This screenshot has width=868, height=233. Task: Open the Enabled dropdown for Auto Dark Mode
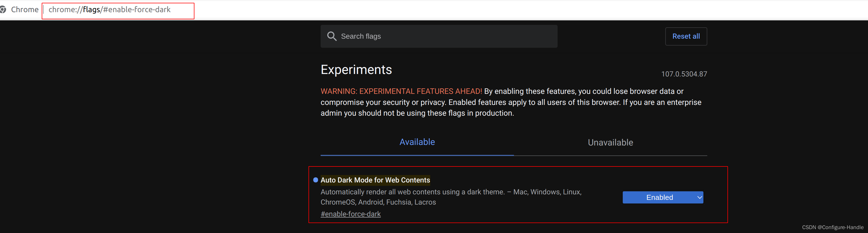pos(663,197)
